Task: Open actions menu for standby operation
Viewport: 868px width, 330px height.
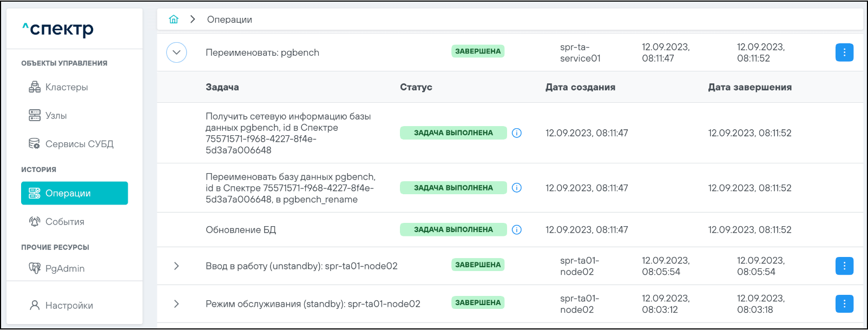Action: [x=844, y=304]
